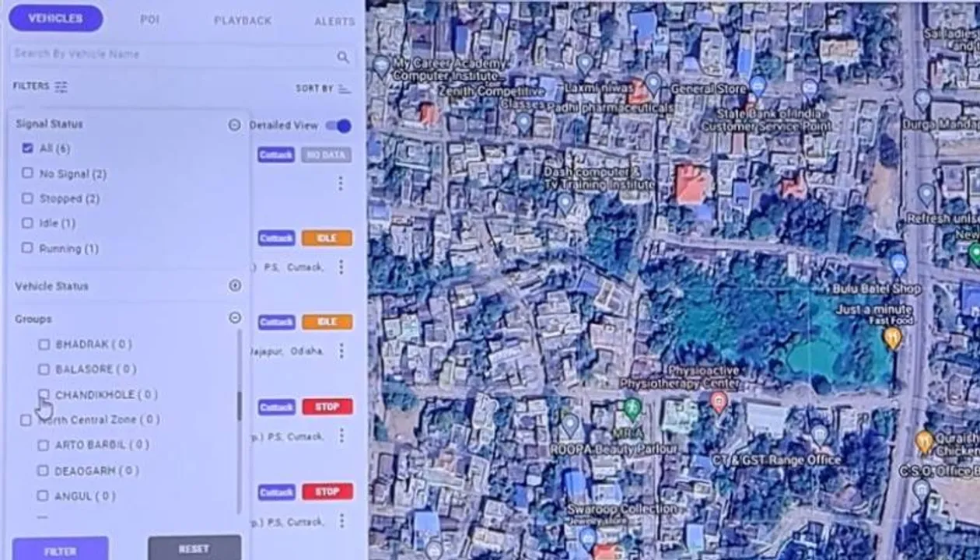Select the CHANDIKHOLE group checkbox
980x560 pixels.
tap(44, 394)
